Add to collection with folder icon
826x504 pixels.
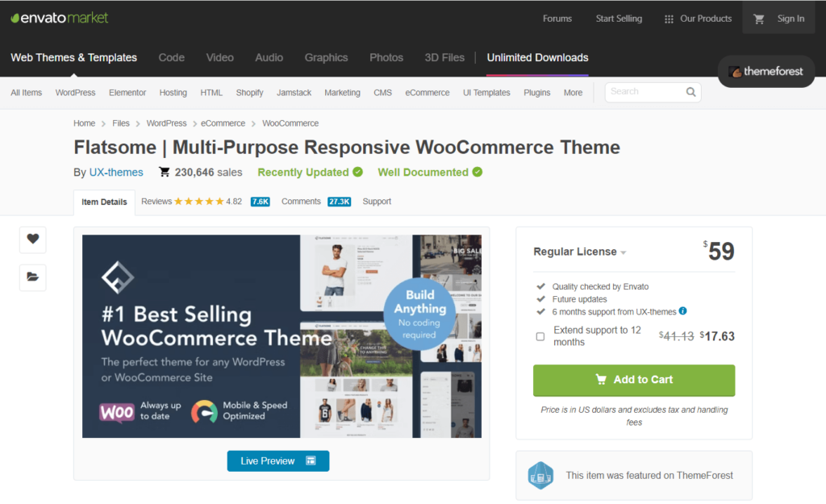(32, 277)
